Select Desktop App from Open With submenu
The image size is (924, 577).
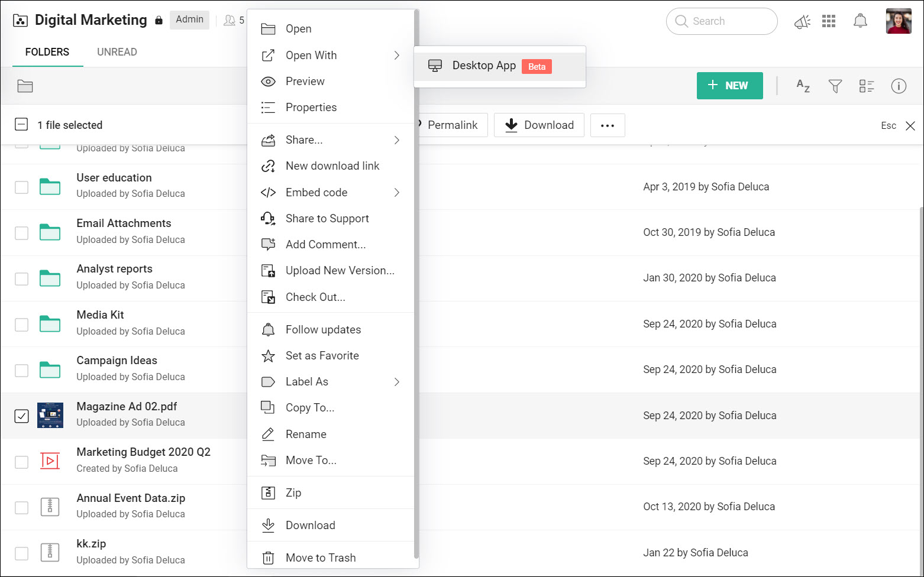(x=484, y=65)
